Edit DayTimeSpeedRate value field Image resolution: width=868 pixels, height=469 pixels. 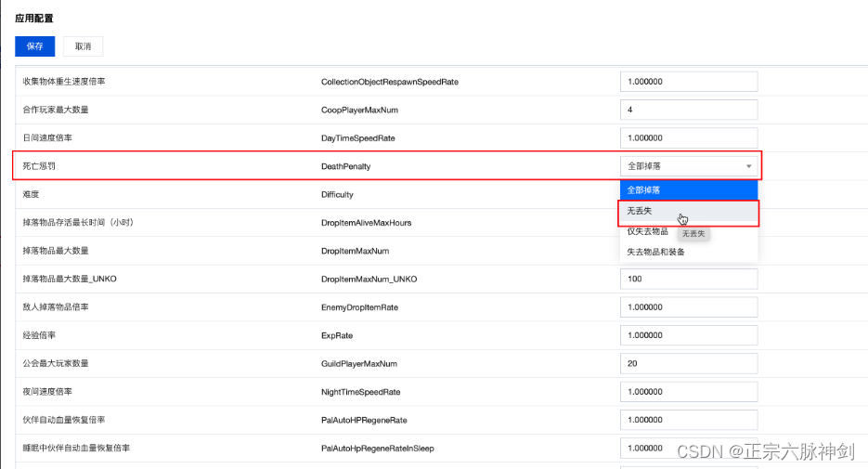689,137
